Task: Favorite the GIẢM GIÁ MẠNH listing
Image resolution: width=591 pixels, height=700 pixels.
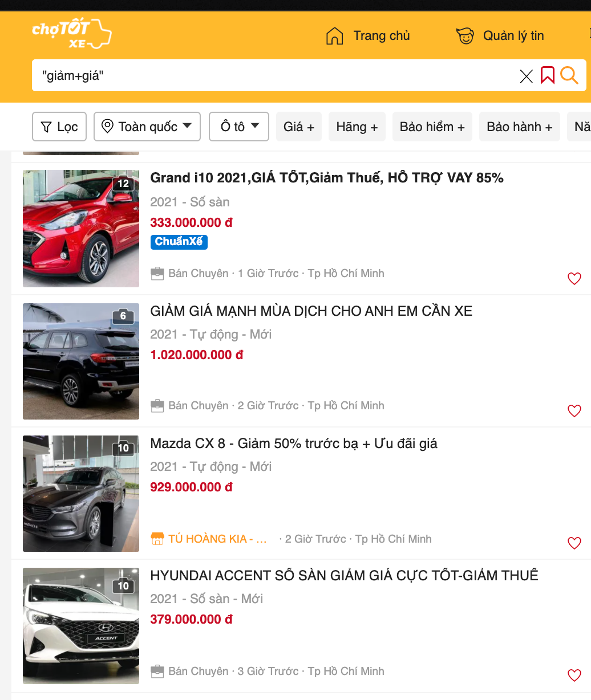Action: 574,411
